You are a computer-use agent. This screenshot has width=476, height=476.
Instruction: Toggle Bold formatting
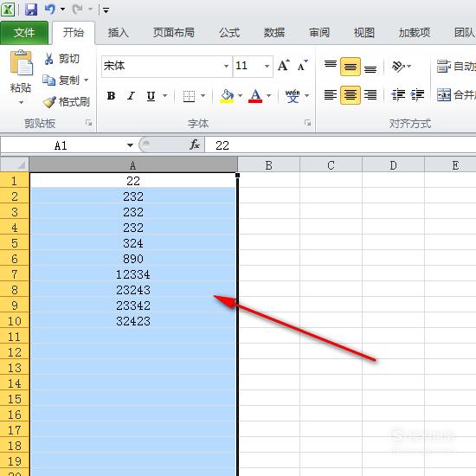pos(111,96)
